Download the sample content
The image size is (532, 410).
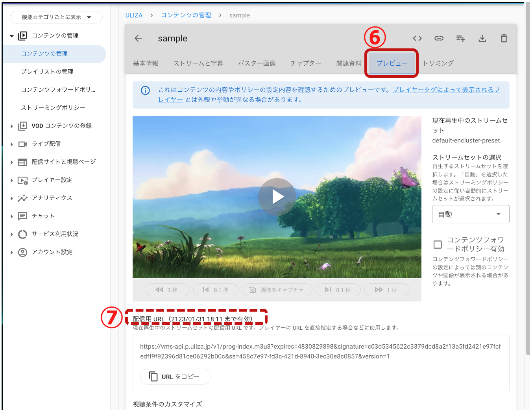coord(482,38)
